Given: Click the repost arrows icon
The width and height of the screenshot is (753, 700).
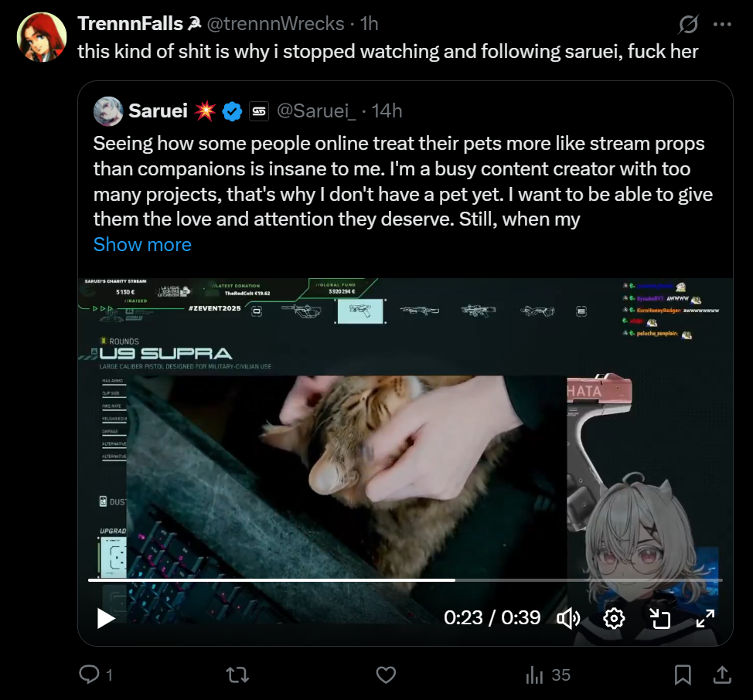Looking at the screenshot, I should (x=237, y=675).
